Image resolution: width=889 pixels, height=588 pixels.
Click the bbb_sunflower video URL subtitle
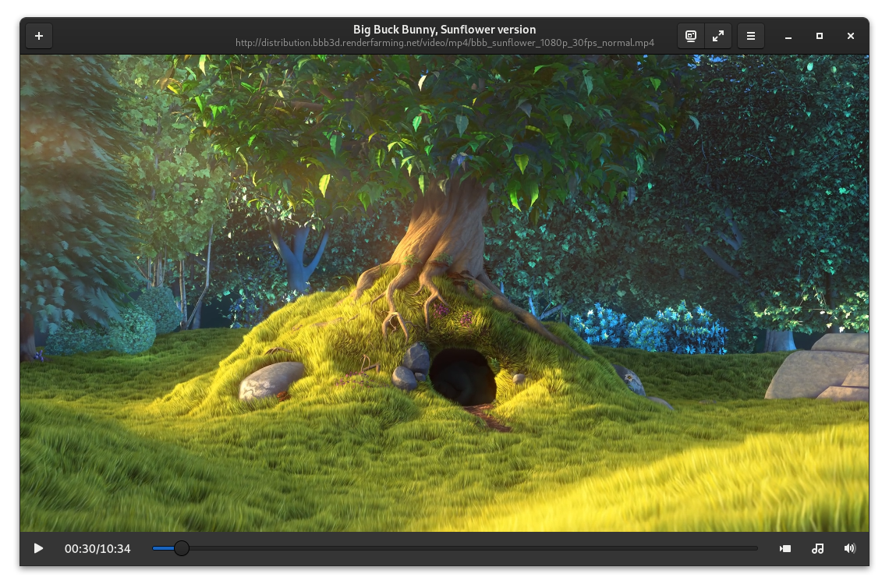point(444,43)
